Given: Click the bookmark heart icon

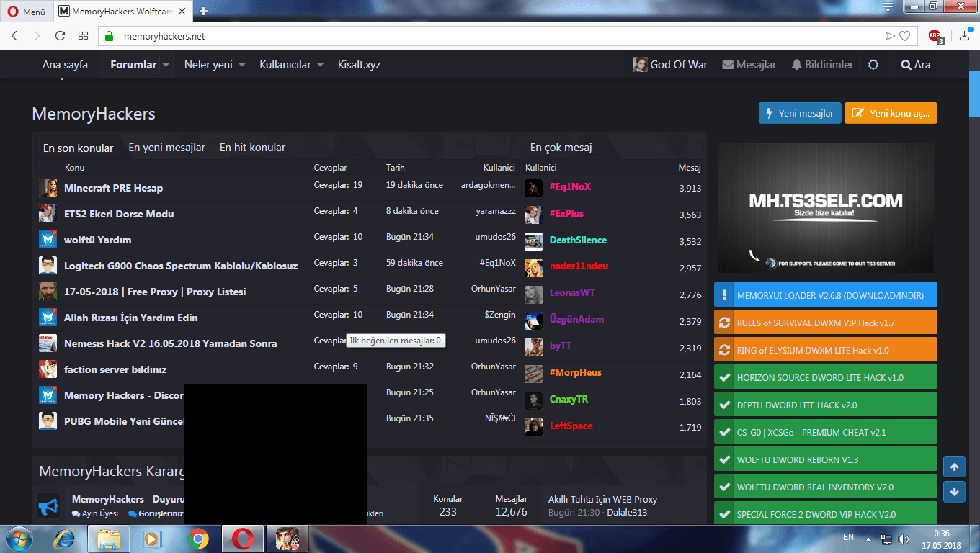Looking at the screenshot, I should (904, 36).
